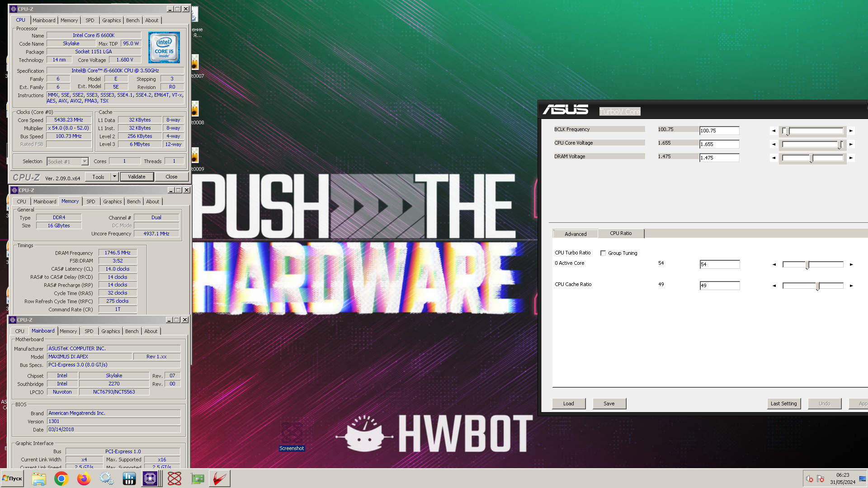
Task: Click the Close button in CPU-Z
Action: [x=171, y=177]
